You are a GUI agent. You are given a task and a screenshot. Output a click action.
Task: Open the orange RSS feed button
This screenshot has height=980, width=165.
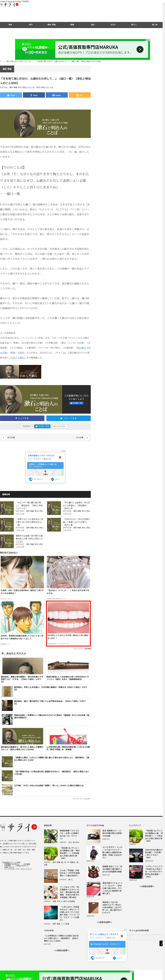[x=79, y=95]
